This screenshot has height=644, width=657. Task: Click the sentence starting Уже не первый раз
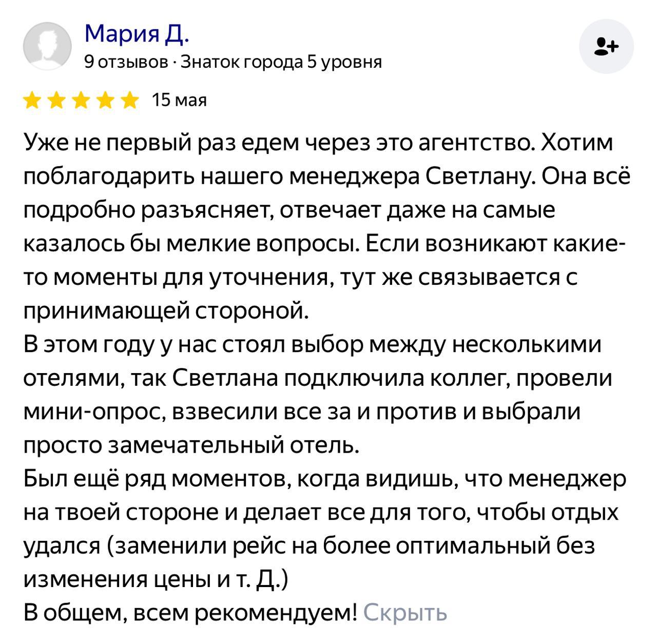coord(277,143)
